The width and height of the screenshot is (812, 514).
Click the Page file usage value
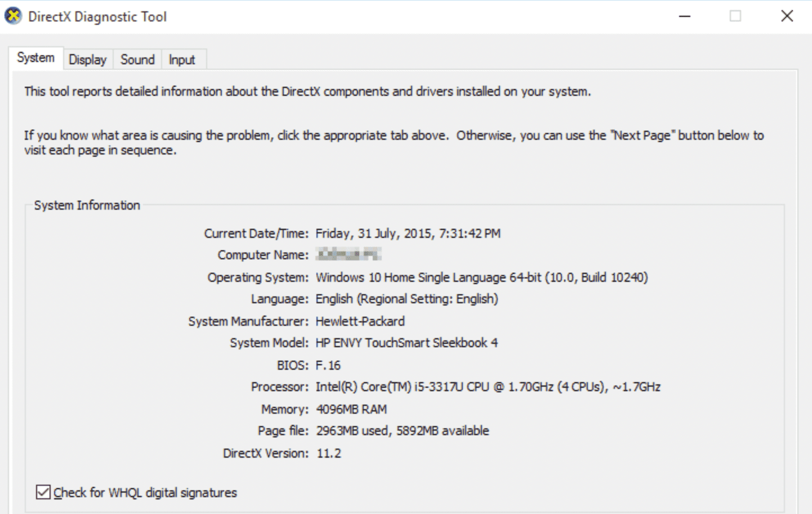402,431
